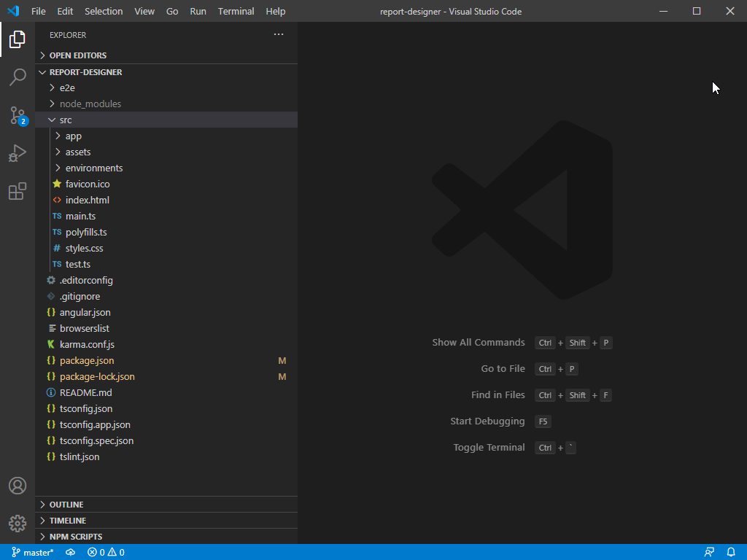
Task: Open the Help menu
Action: pos(275,11)
